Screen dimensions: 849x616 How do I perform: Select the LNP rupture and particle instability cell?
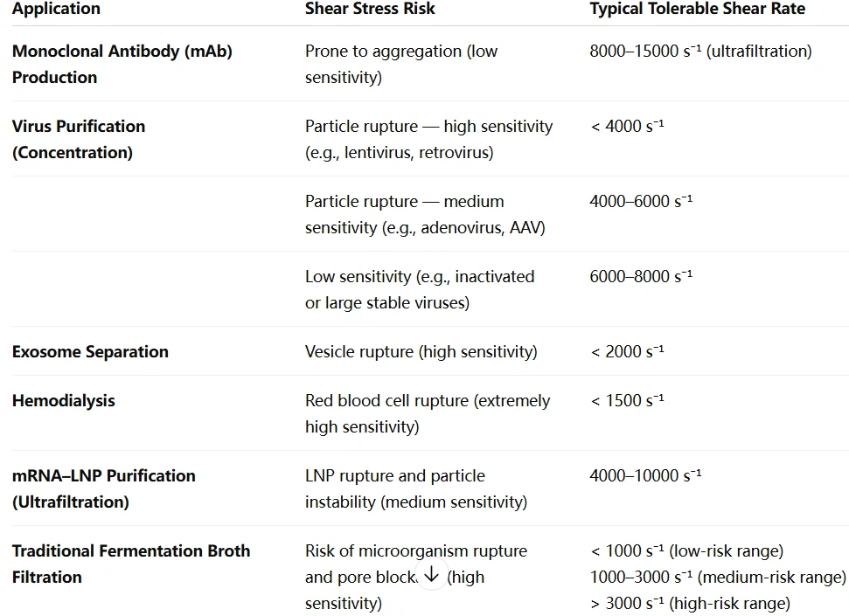(x=415, y=488)
